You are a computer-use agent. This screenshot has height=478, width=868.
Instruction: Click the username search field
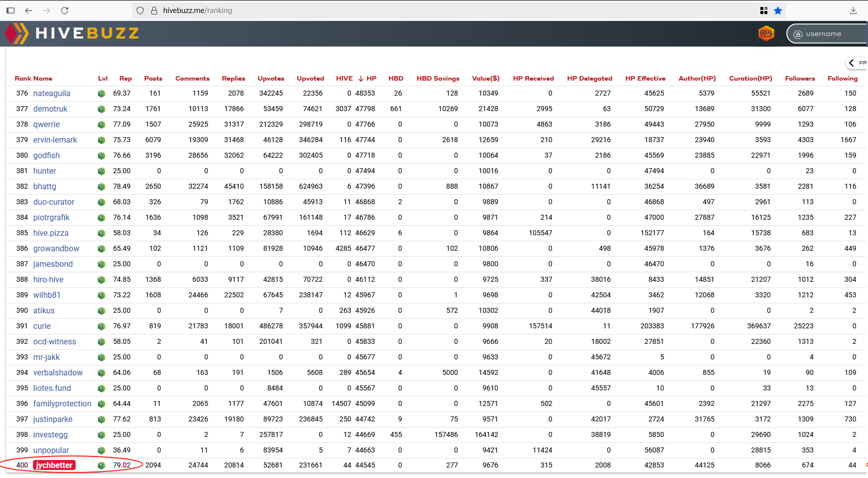(x=831, y=34)
